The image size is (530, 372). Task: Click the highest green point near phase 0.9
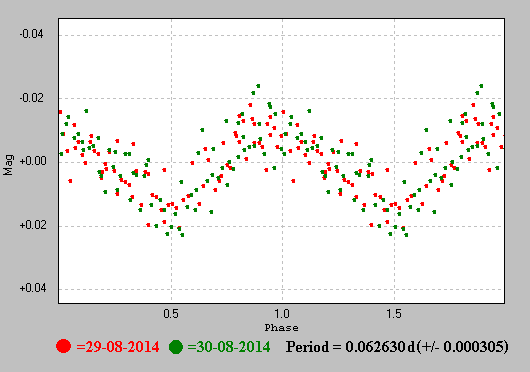pyautogui.click(x=258, y=86)
